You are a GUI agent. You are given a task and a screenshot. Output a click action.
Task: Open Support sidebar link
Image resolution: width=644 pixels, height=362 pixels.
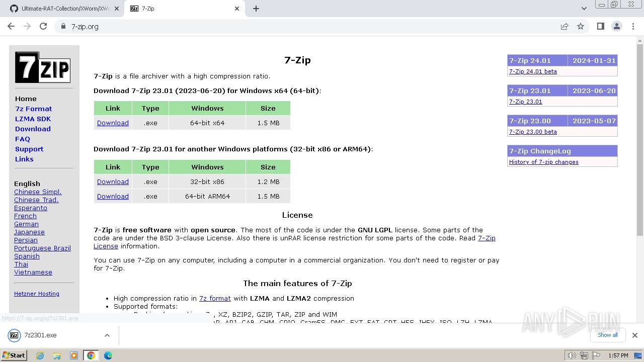[x=29, y=149]
